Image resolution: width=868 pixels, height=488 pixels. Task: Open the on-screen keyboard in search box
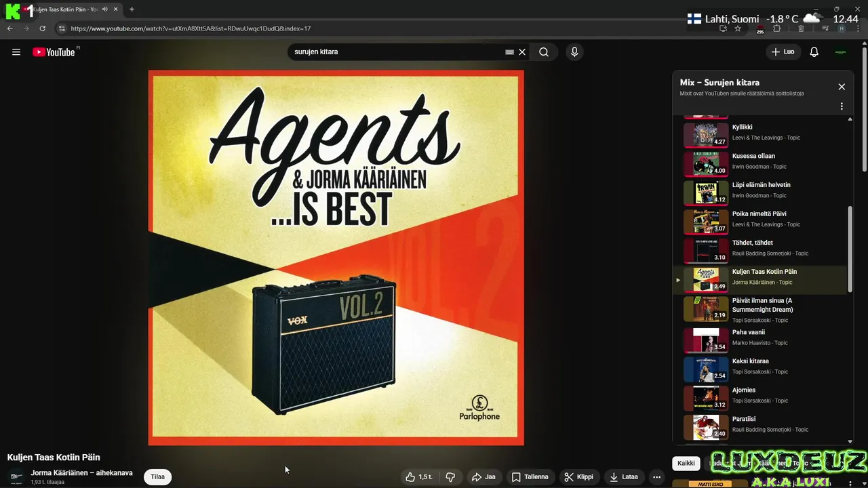(x=509, y=52)
